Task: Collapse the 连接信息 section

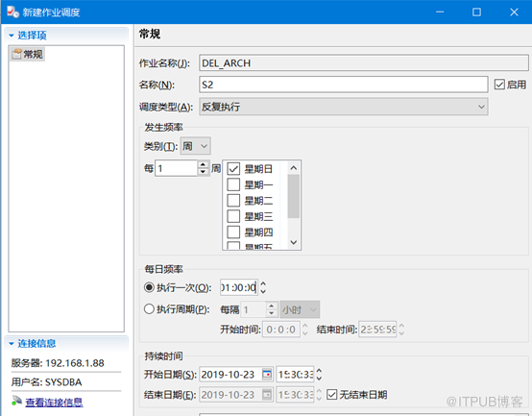Action: tap(12, 344)
